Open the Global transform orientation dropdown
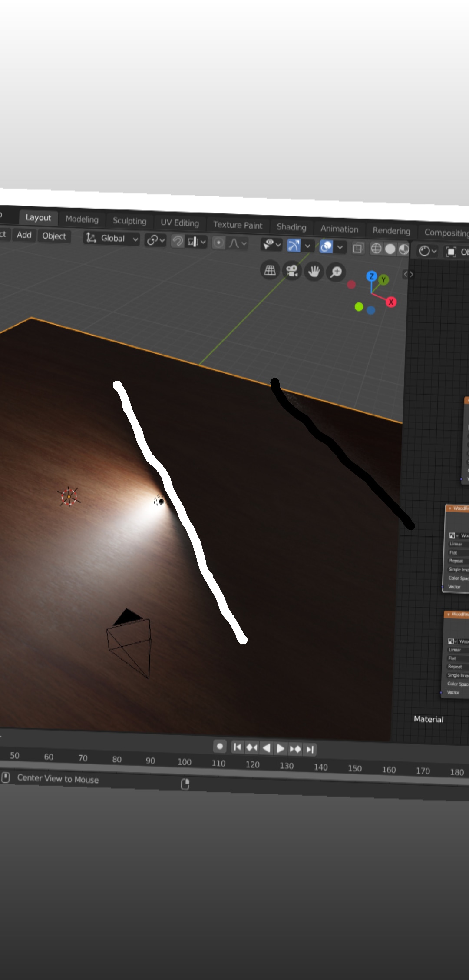This screenshot has width=469, height=980. coord(112,238)
